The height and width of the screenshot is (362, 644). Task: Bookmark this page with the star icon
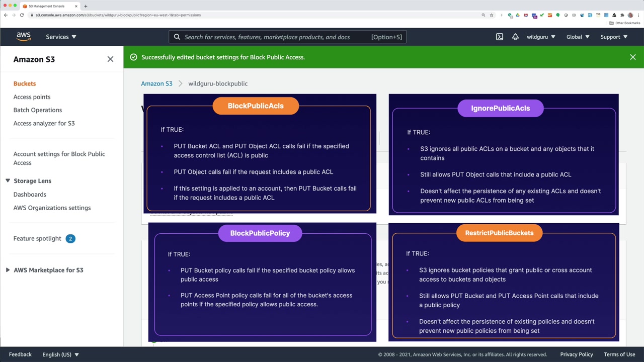pos(492,15)
